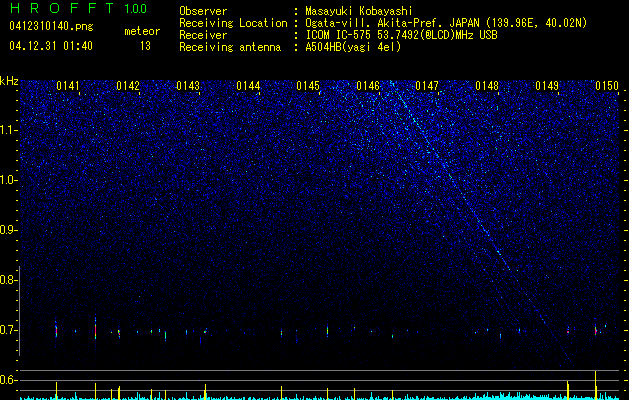Click the A504HB(yagi 4el) antenna text
The image size is (629, 400).
(x=353, y=47)
